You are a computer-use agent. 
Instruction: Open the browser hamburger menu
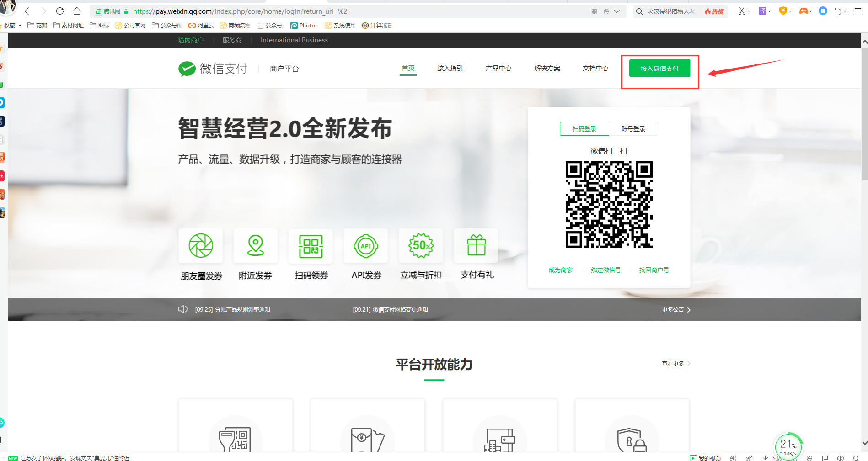point(858,11)
